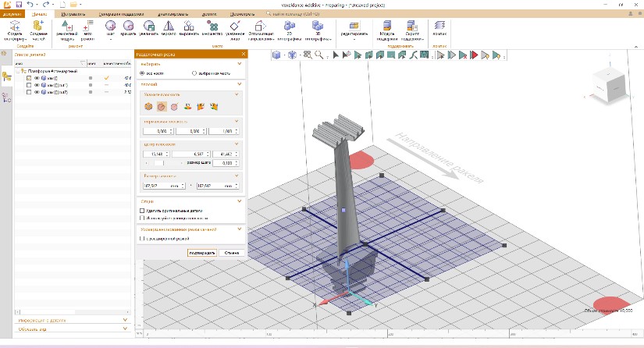Image resolution: width=644 pixels, height=348 pixels.
Task: Click the Create Platform (Создать платформу) icon
Action: tap(13, 27)
